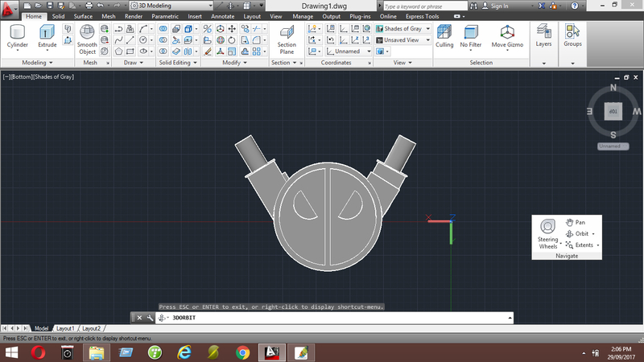Screen dimensions: 644x362
Task: Switch to the Mesh ribbon tab
Action: [x=109, y=16]
